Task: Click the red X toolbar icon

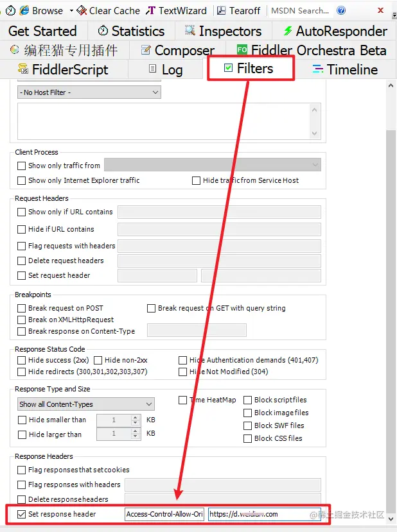Action: [x=381, y=10]
